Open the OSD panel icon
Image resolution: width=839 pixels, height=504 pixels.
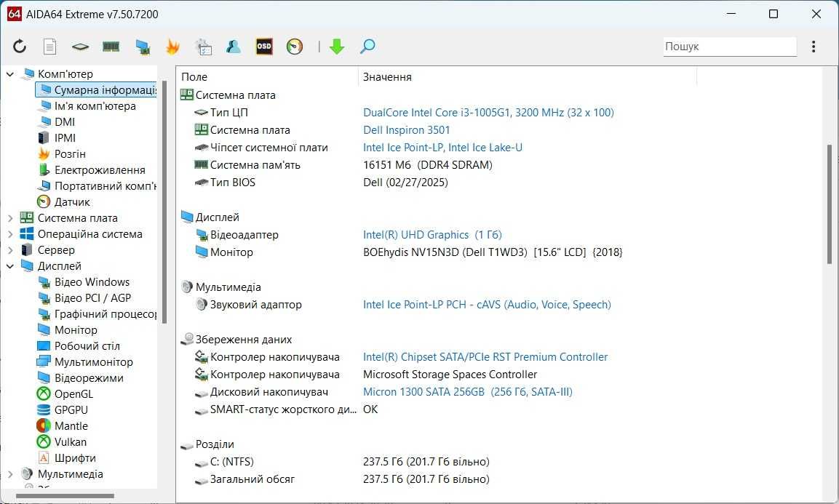tap(264, 47)
